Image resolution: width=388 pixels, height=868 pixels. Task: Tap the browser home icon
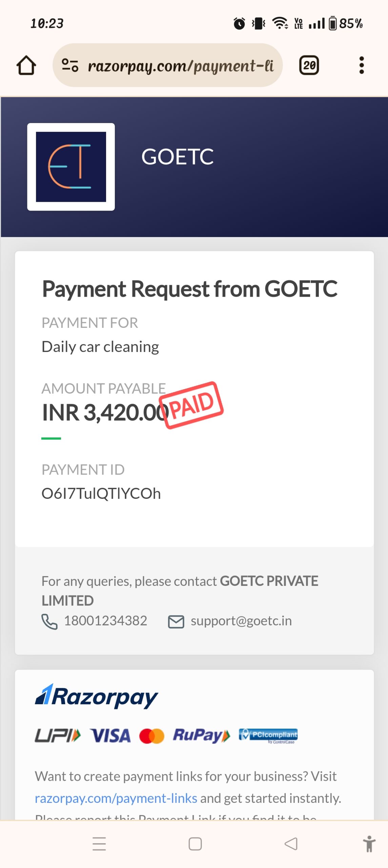(x=26, y=65)
